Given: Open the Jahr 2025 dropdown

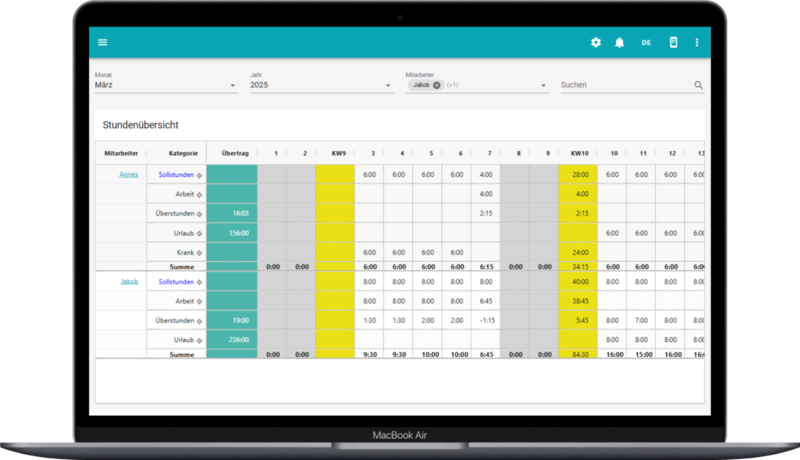Looking at the screenshot, I should coord(388,86).
